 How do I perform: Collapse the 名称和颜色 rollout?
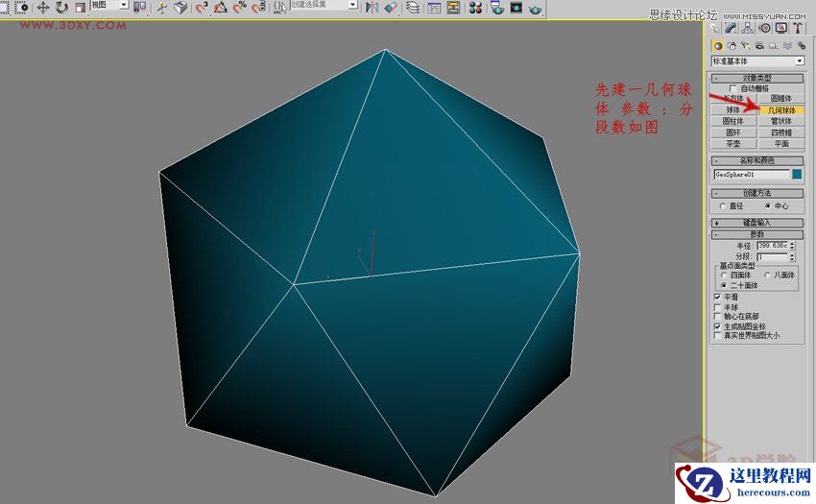point(757,160)
